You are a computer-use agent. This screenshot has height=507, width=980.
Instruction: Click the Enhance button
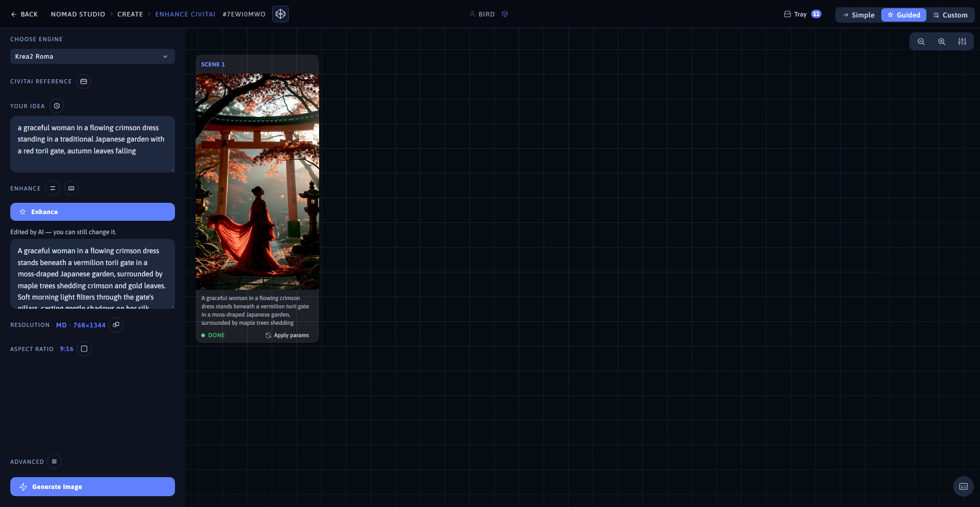pyautogui.click(x=93, y=212)
